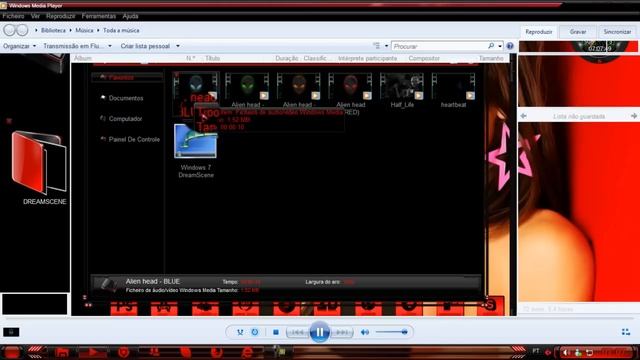Click the tray volume speaker icon
The width and height of the screenshot is (640, 360).
[x=566, y=352]
